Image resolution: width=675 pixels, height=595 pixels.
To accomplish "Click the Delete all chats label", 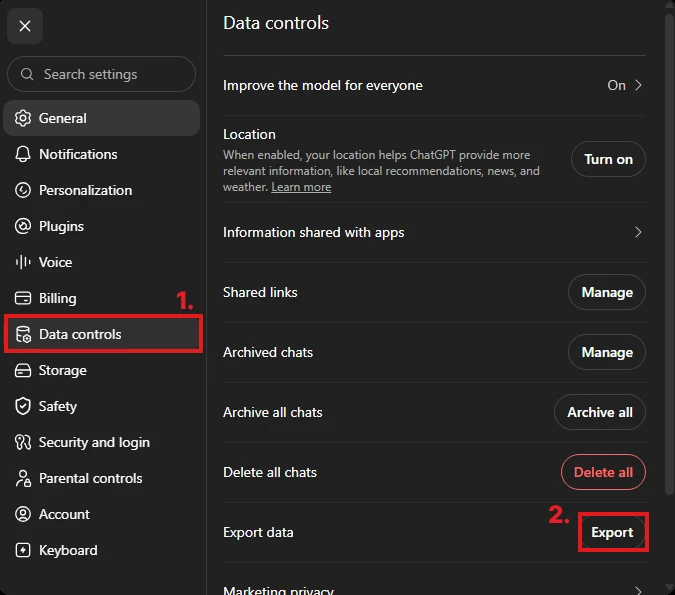I will 270,472.
